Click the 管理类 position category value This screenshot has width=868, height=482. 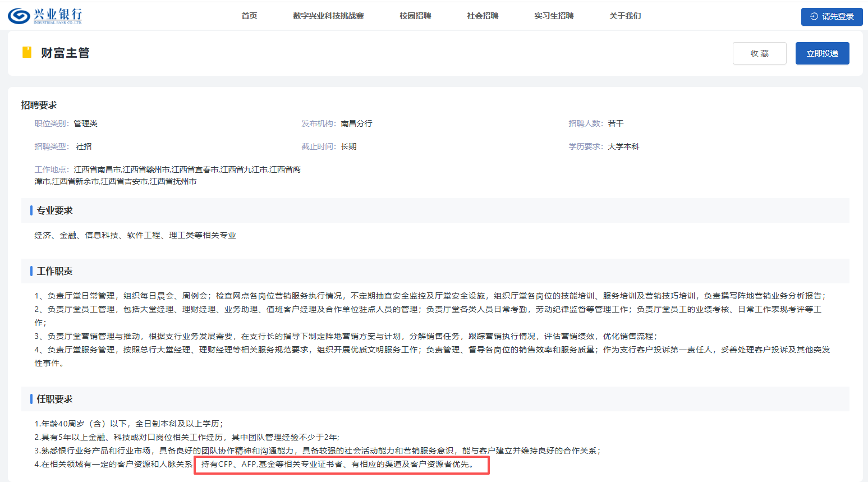coord(85,123)
